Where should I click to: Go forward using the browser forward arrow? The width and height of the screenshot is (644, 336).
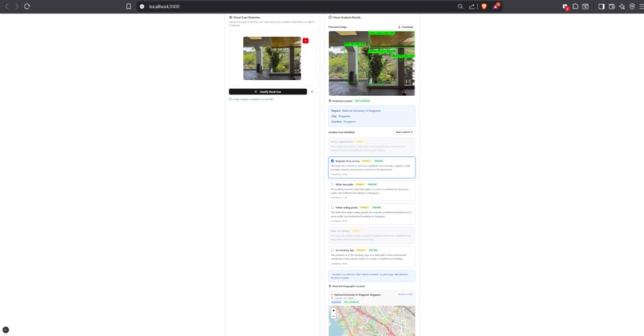pos(17,6)
